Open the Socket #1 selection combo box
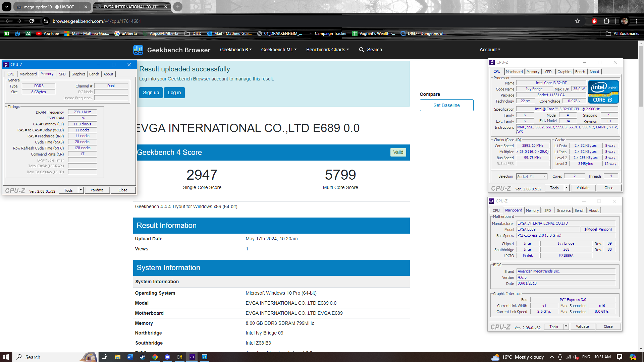 coord(532,177)
